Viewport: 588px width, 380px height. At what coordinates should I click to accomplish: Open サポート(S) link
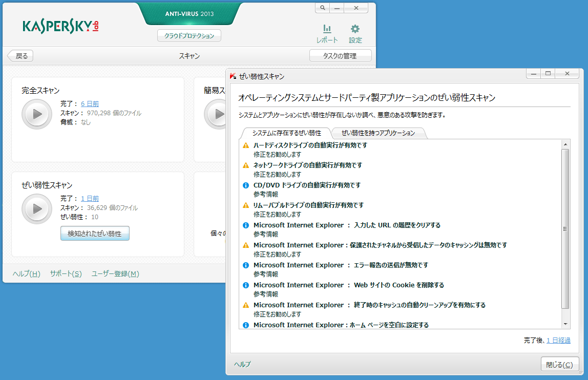[66, 274]
